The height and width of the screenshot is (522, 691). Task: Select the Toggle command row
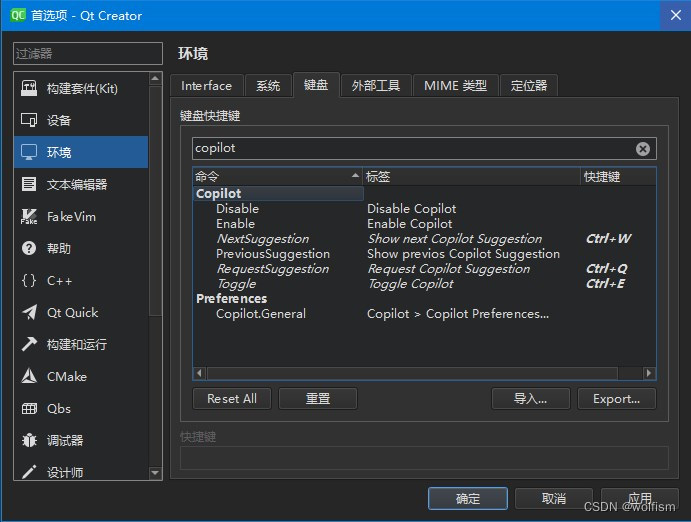pos(424,284)
